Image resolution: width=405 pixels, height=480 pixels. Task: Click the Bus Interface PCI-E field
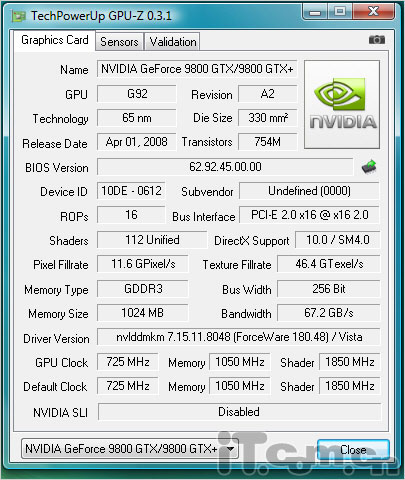coord(309,215)
